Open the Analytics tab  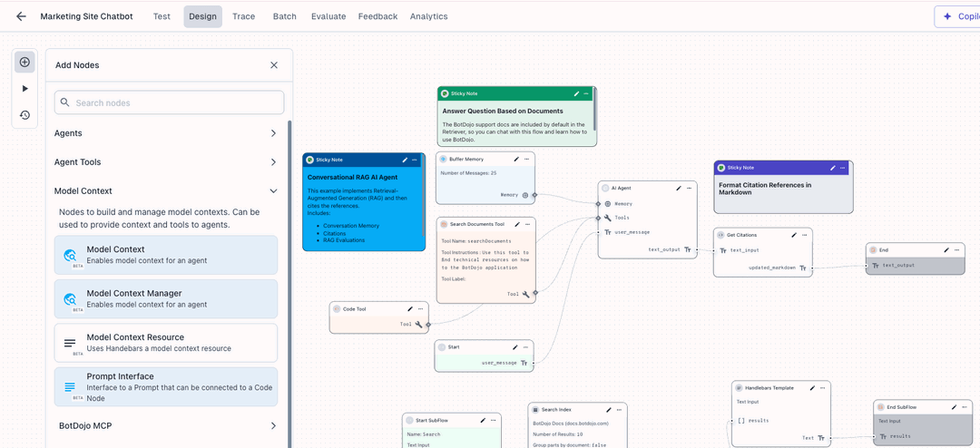tap(428, 17)
